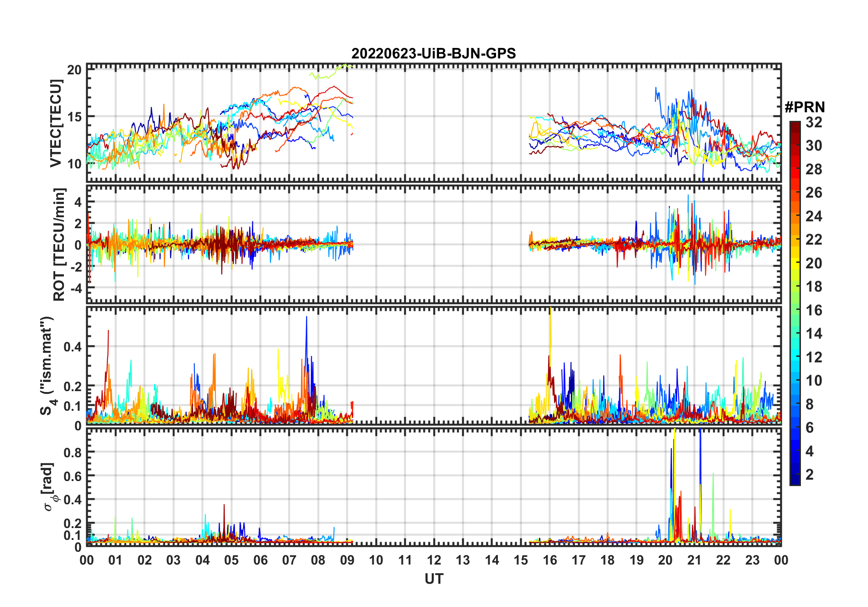Click ROT y-axis tick label -4

tap(76, 288)
